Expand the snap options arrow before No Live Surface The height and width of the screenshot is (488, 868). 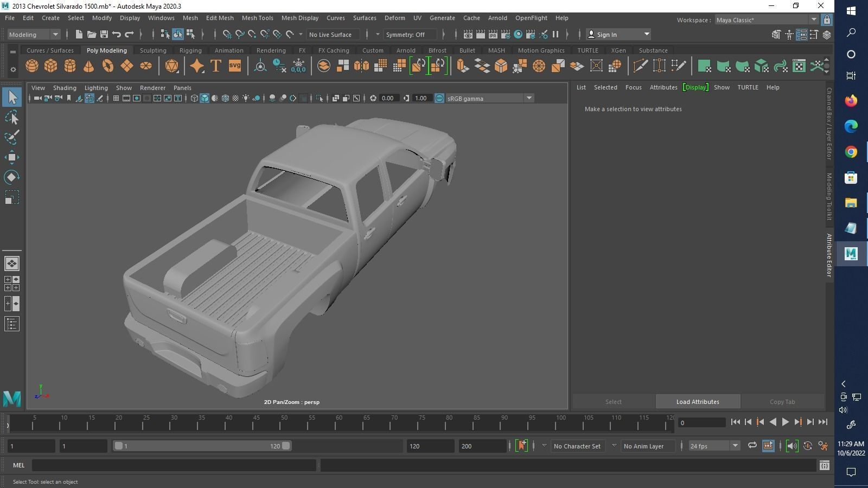(301, 34)
